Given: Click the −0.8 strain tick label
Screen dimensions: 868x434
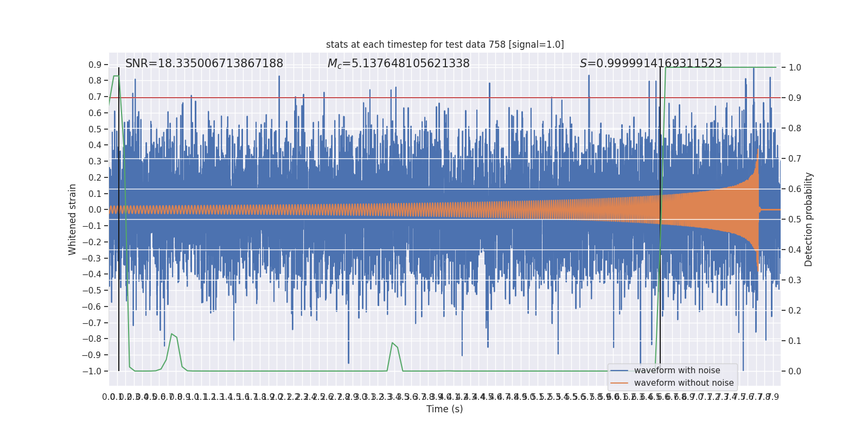Looking at the screenshot, I should (x=92, y=339).
